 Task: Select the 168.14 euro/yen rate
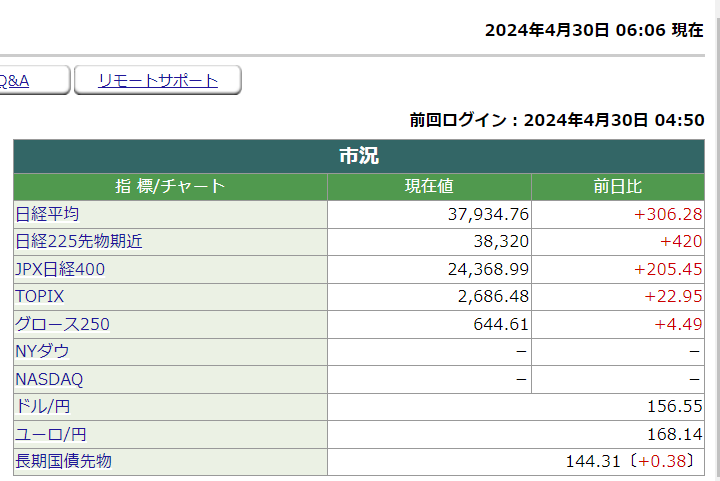tap(675, 434)
